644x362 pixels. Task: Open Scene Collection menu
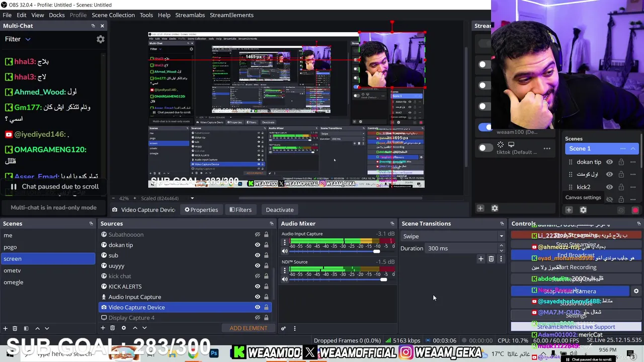click(113, 15)
